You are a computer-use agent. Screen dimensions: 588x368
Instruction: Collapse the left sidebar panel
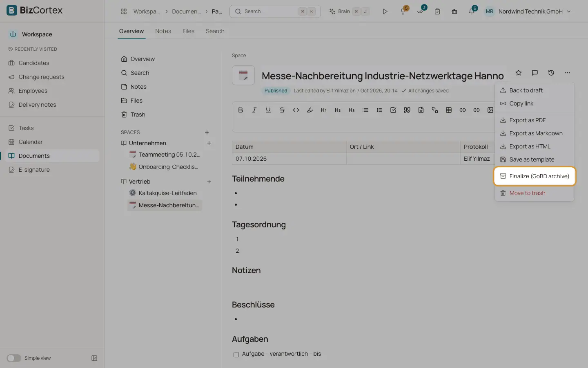(94, 358)
